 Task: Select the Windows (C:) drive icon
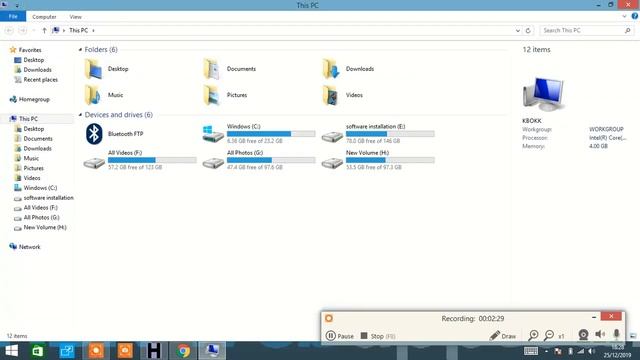[x=213, y=134]
